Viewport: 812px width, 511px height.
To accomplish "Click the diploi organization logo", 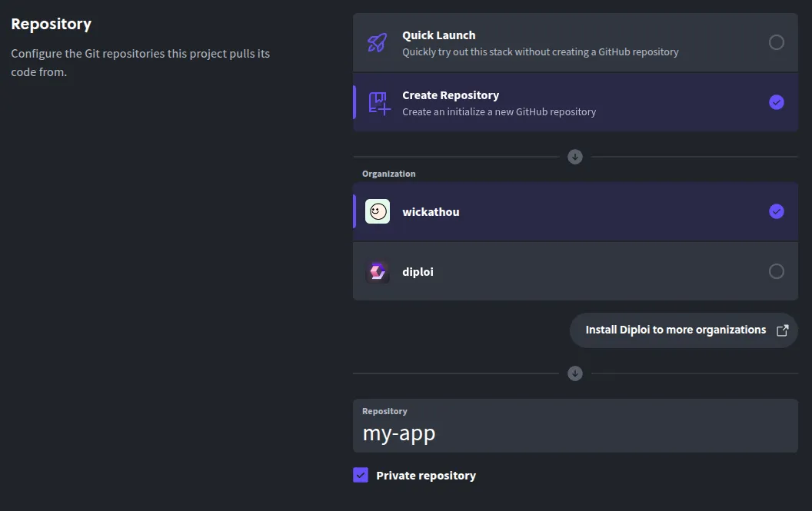I will coord(377,271).
